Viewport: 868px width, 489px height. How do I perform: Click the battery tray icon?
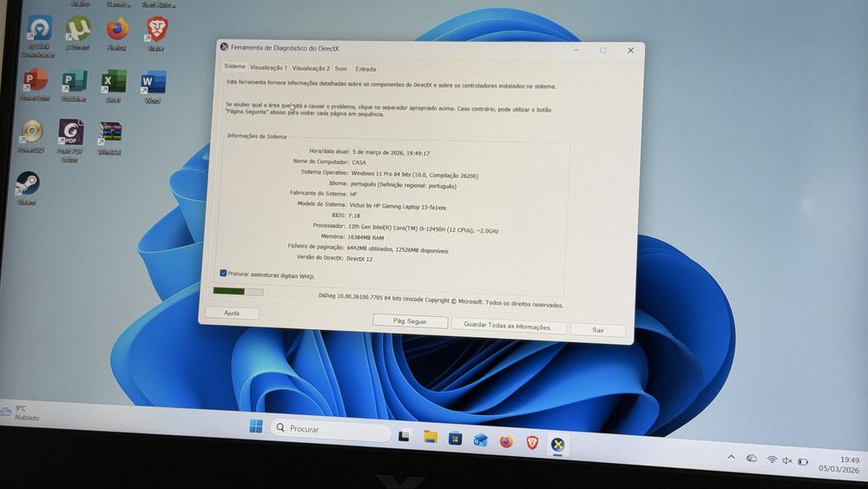(803, 462)
